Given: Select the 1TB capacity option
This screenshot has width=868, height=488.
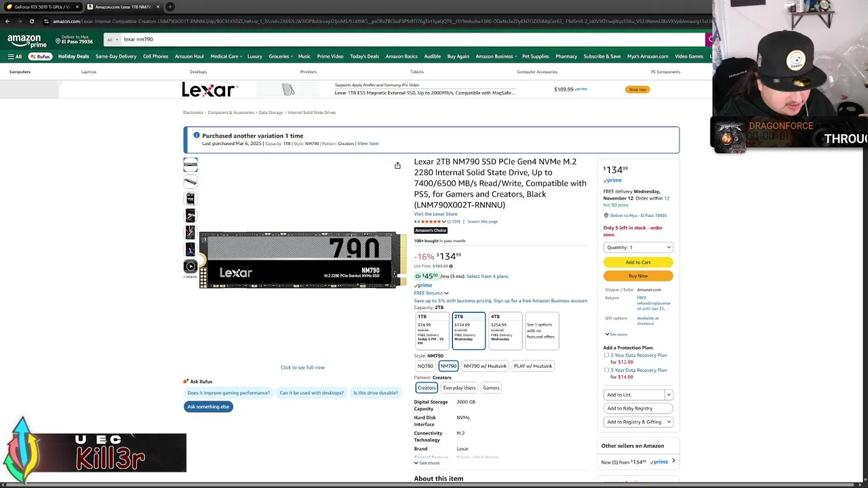Looking at the screenshot, I should [x=432, y=331].
